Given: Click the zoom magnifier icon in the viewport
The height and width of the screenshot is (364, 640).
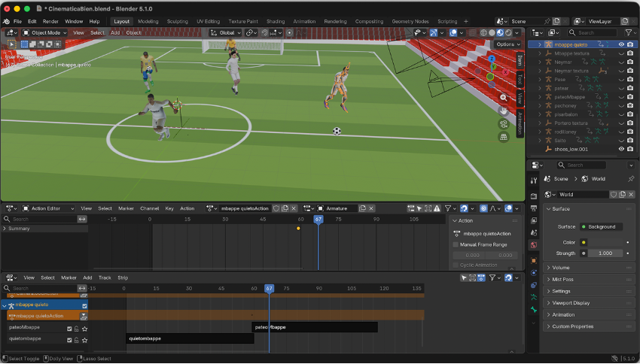Looking at the screenshot, I should tap(504, 97).
